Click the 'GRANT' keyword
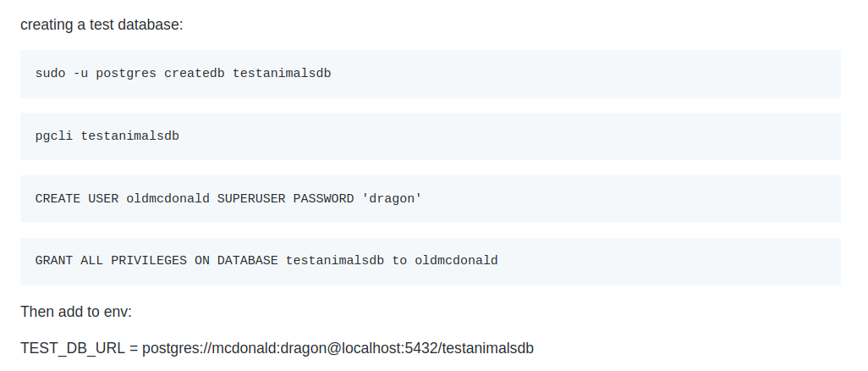Image resolution: width=868 pixels, height=371 pixels. point(54,261)
